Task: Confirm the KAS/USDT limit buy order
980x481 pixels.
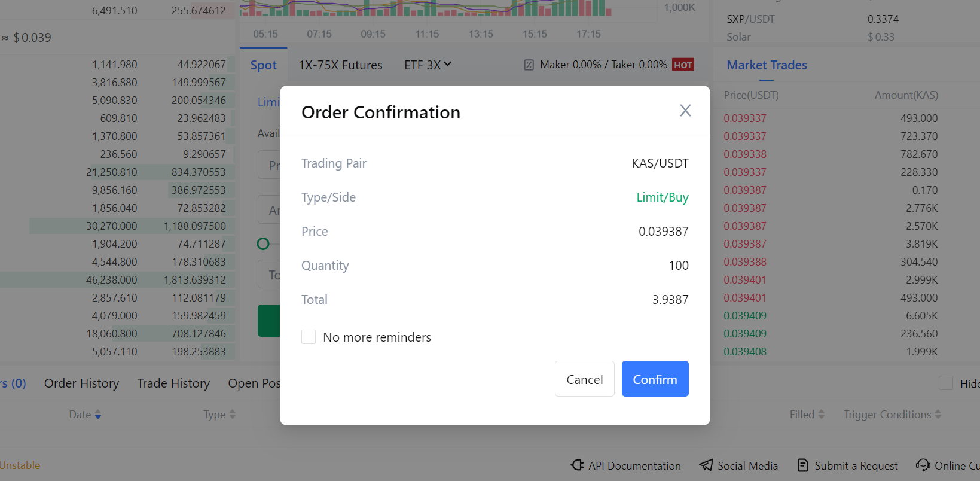Action: [x=655, y=379]
